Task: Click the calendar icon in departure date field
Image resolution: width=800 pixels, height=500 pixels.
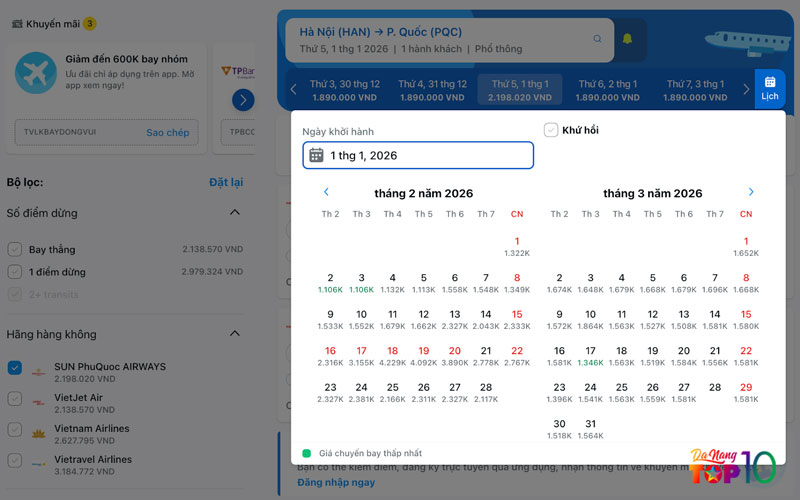Action: (316, 155)
